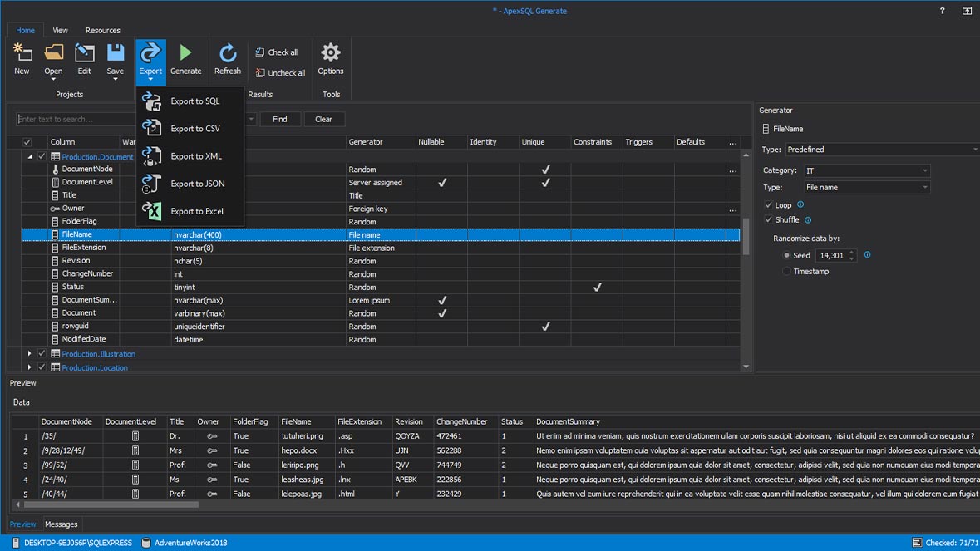Image resolution: width=980 pixels, height=551 pixels.
Task: Choose Export to CSV menu entry
Action: pyautogui.click(x=190, y=128)
